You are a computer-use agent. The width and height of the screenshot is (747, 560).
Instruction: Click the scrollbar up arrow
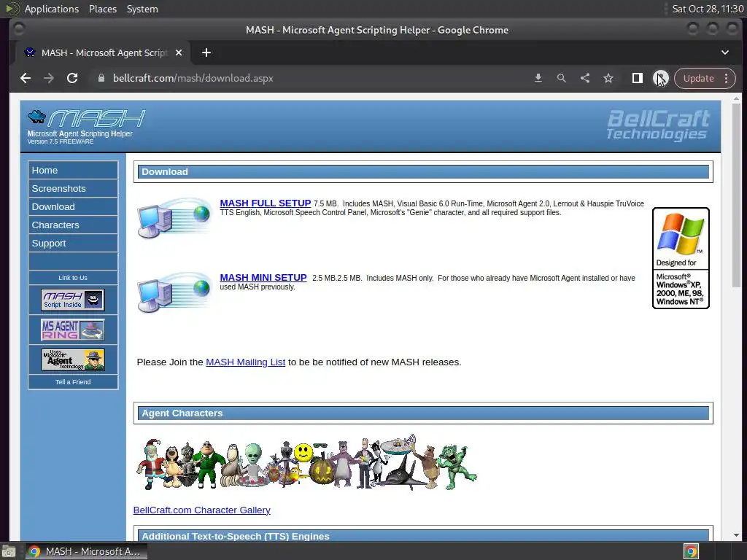[737, 98]
